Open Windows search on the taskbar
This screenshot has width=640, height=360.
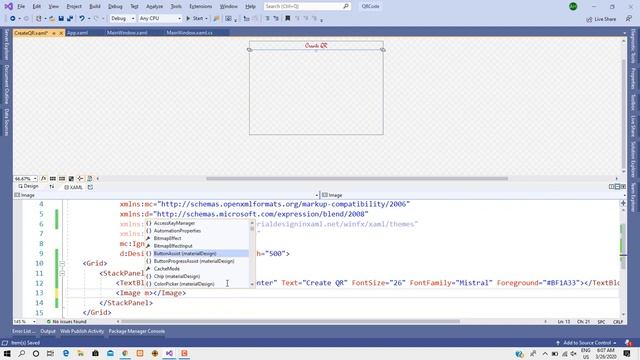tap(22, 353)
